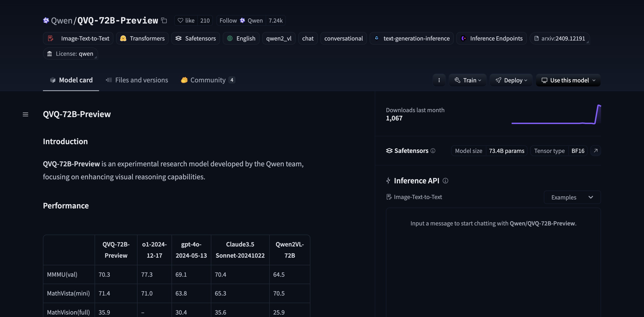
Task: Click the Introduction section heading
Action: coord(65,141)
